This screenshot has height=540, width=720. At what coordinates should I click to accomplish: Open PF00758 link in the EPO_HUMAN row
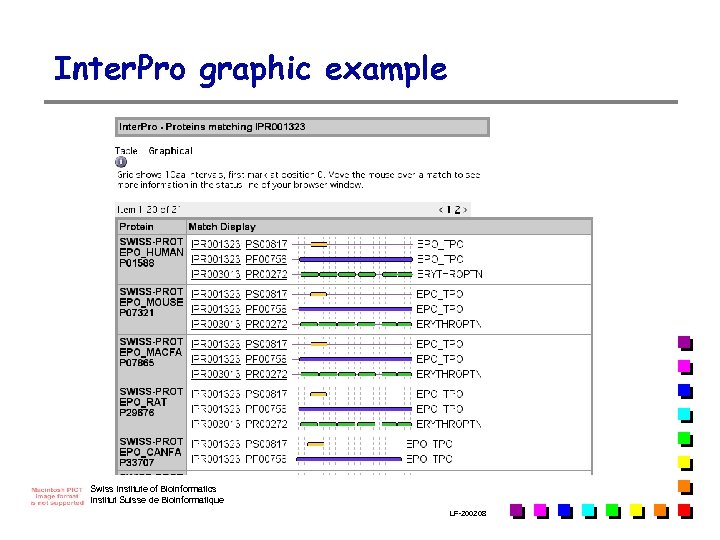coord(266,259)
